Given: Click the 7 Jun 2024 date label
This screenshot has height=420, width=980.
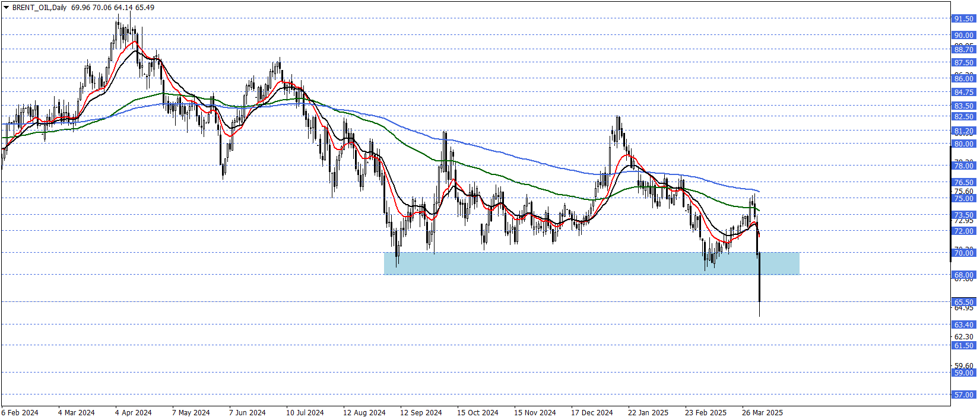Looking at the screenshot, I should pyautogui.click(x=248, y=413).
